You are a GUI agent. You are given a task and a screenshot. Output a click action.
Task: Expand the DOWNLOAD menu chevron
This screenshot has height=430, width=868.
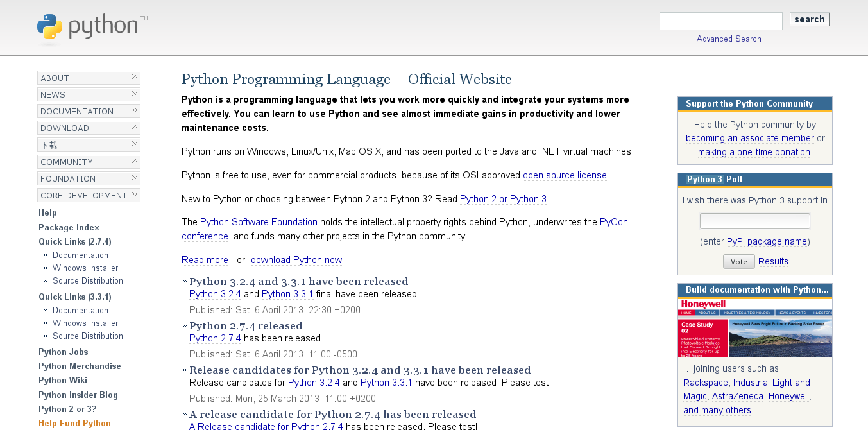tap(135, 127)
